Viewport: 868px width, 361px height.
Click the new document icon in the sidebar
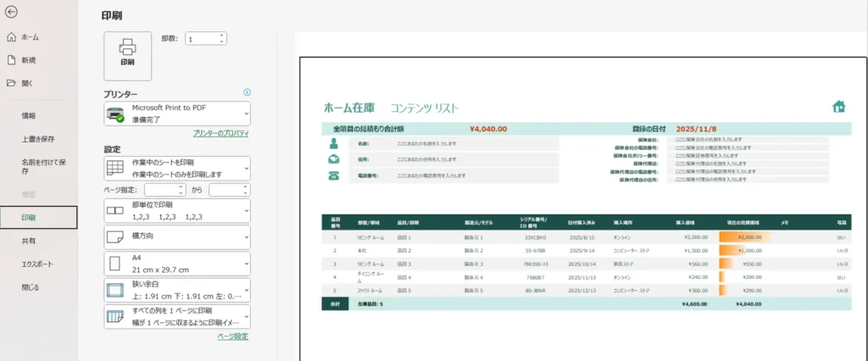10,60
